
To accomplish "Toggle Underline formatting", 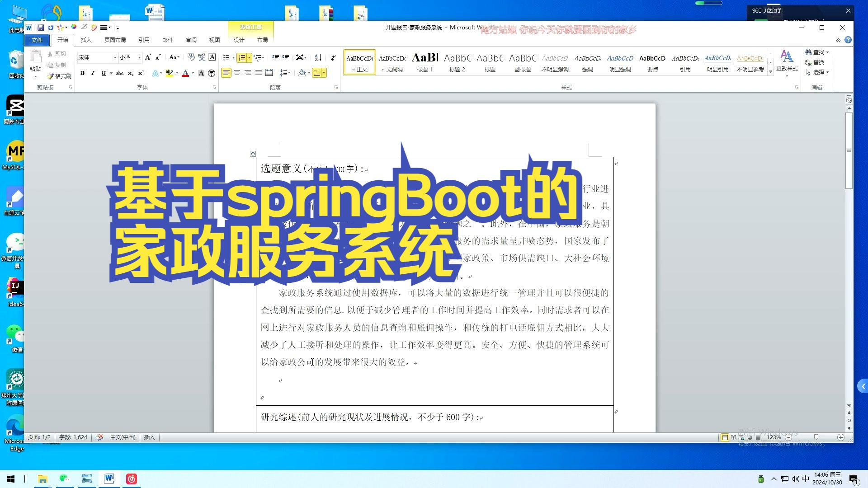I will [x=104, y=73].
